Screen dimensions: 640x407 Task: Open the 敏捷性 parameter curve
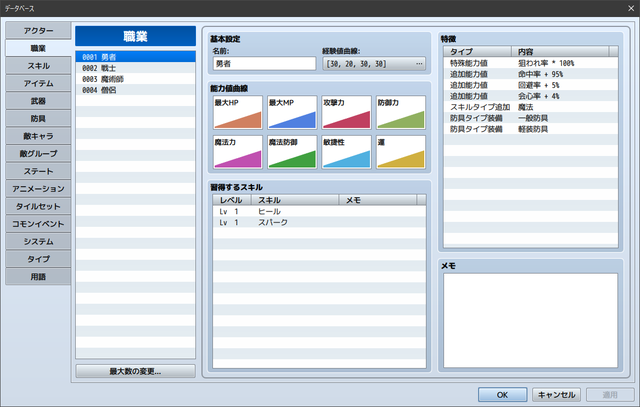346,152
